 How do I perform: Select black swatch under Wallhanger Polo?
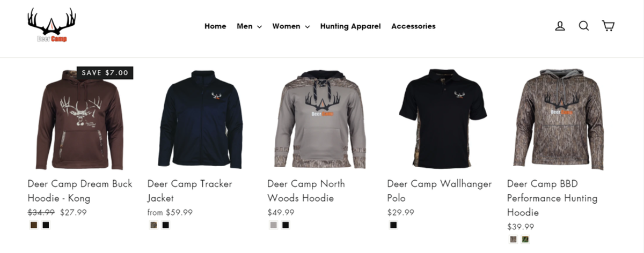(x=393, y=225)
